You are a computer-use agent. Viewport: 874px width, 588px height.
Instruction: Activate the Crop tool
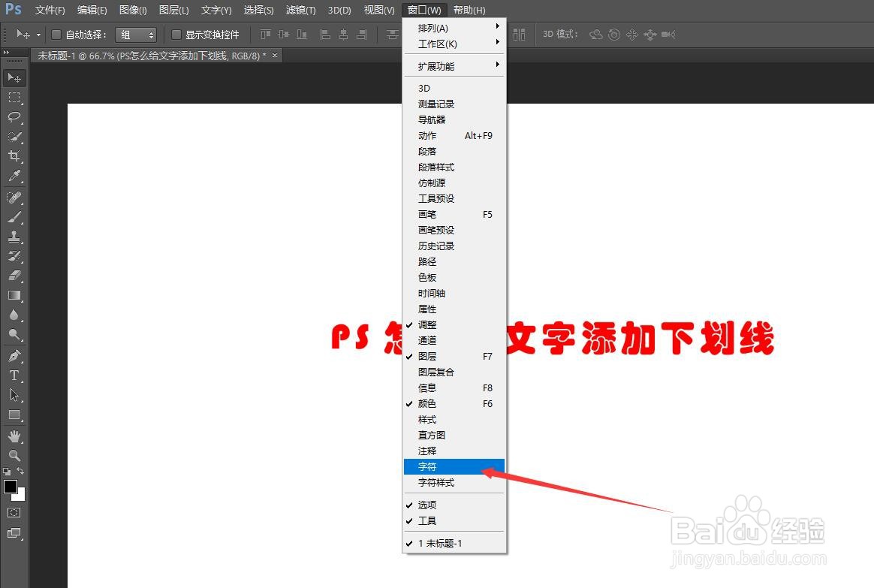point(14,156)
